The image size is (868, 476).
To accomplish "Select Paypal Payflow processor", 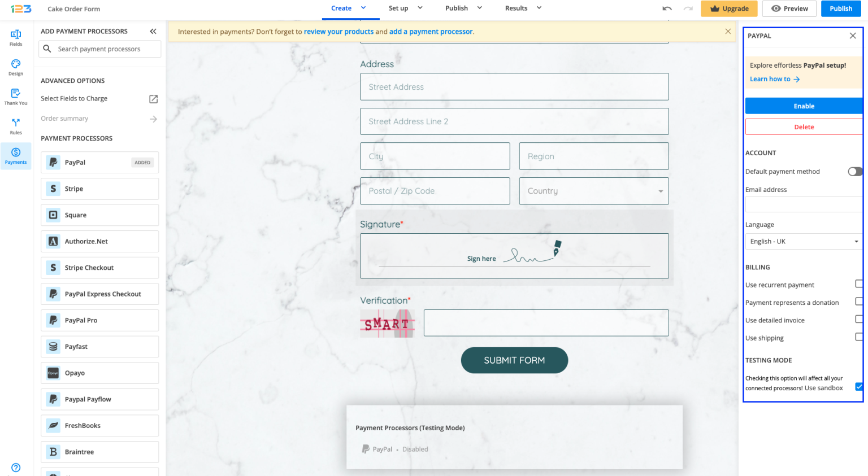I will point(99,400).
